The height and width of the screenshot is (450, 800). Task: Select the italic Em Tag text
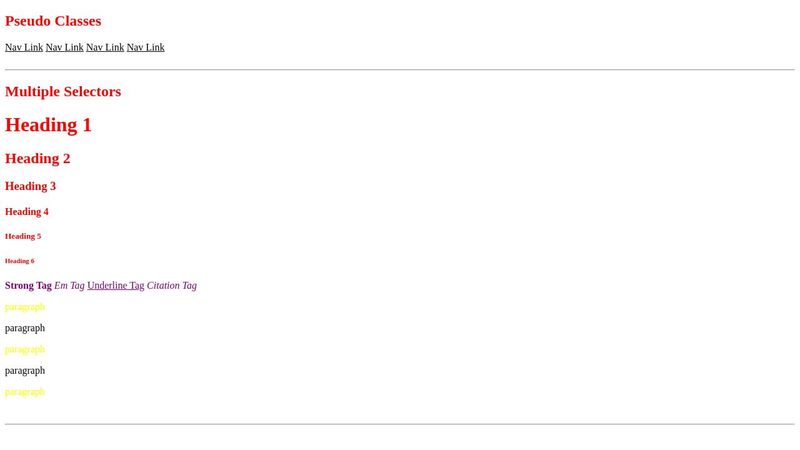(69, 285)
